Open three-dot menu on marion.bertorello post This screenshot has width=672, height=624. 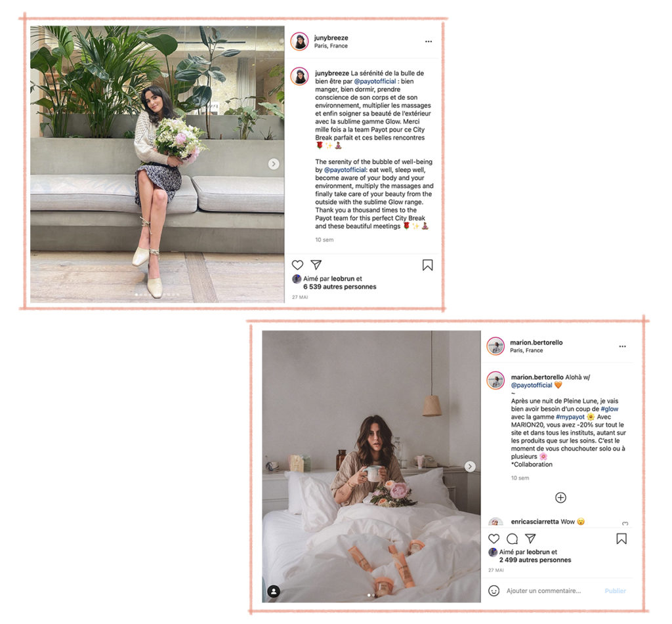point(623,346)
